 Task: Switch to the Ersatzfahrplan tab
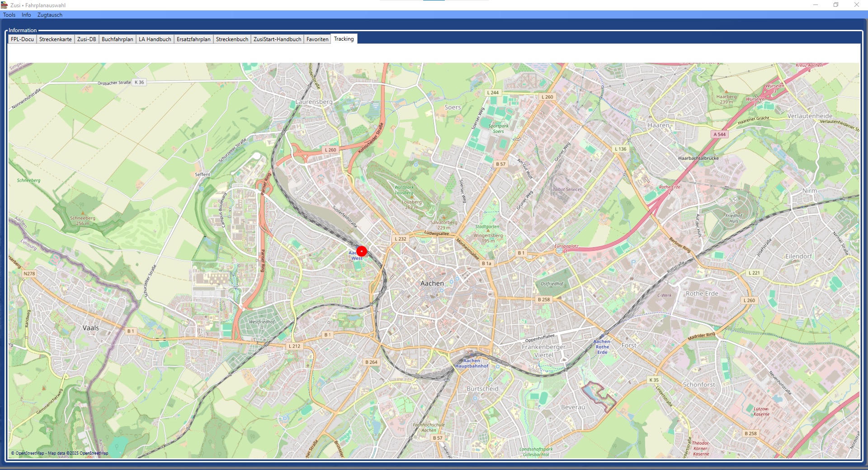pos(193,39)
